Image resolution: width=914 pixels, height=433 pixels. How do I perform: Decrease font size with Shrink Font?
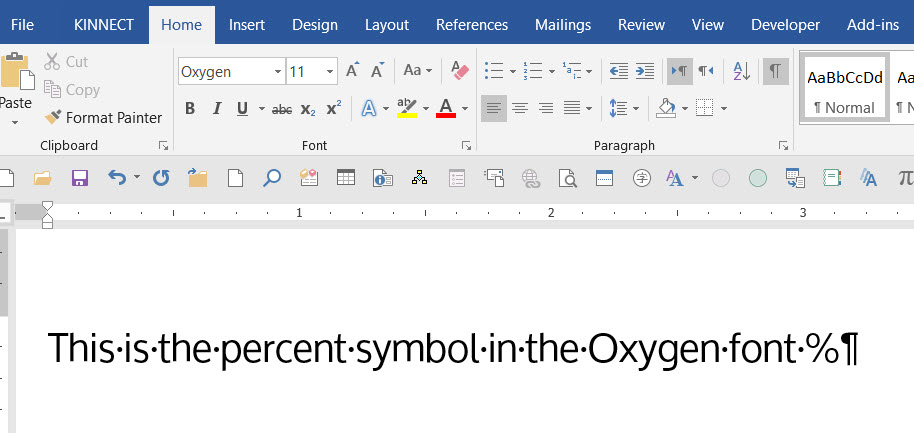378,71
